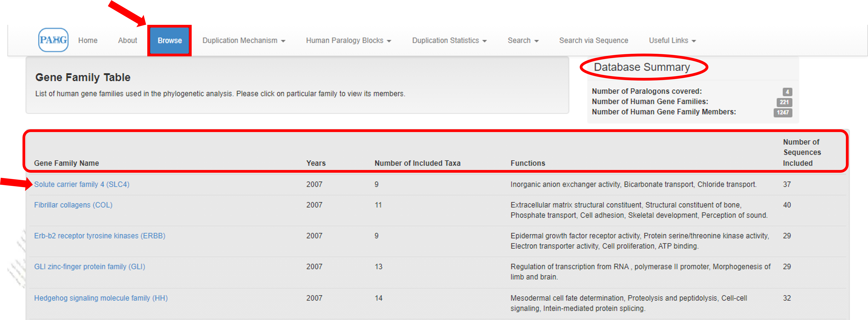Viewport: 868px width, 320px height.
Task: Click the PAHG logo icon
Action: (x=53, y=40)
